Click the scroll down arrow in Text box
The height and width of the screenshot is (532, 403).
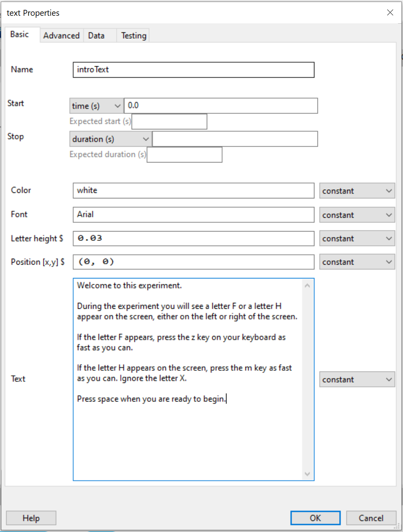pos(307,474)
